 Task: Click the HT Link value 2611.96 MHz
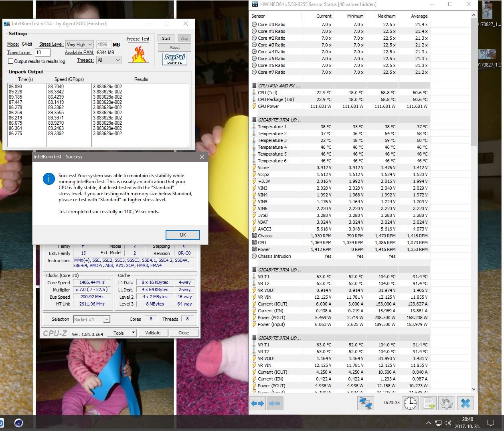coord(92,304)
